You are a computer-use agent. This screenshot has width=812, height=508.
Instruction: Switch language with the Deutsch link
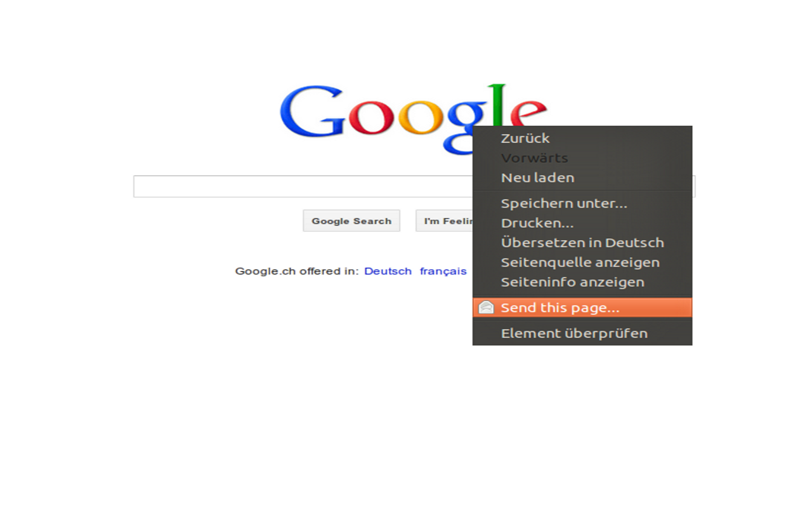(388, 271)
